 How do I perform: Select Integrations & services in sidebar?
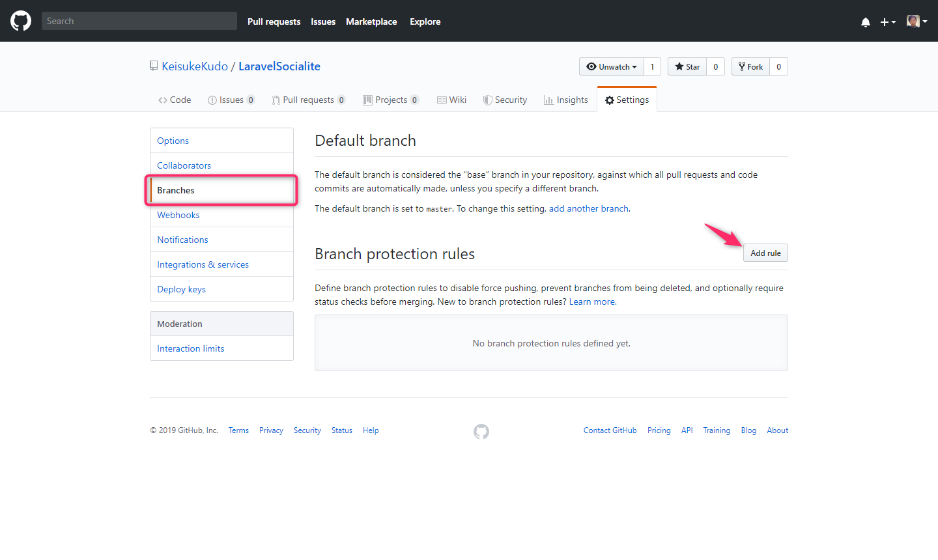point(221,264)
